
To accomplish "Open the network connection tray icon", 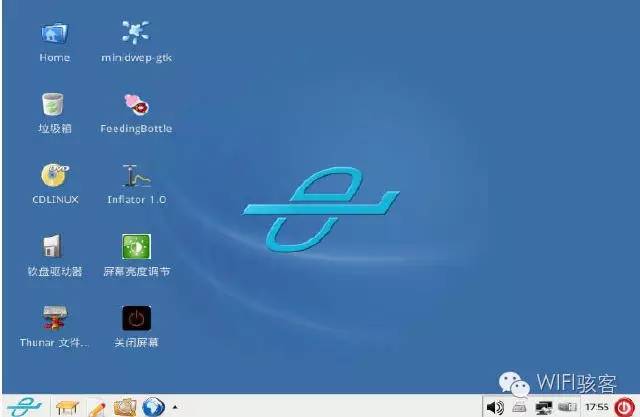I will pyautogui.click(x=544, y=407).
